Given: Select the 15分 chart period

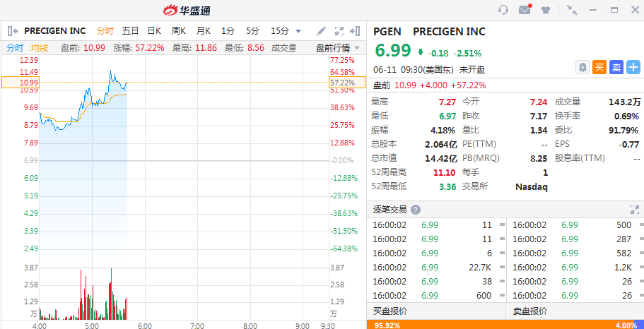Looking at the screenshot, I should tap(280, 31).
